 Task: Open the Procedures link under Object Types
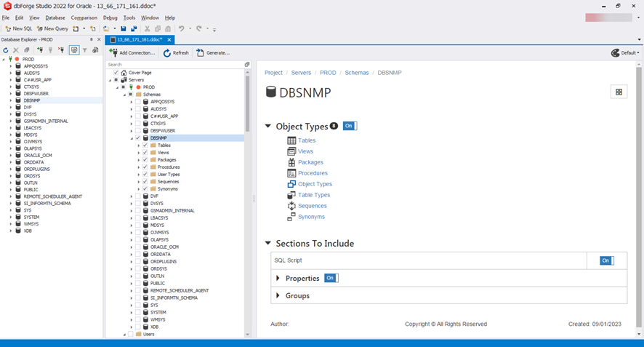[x=313, y=173]
